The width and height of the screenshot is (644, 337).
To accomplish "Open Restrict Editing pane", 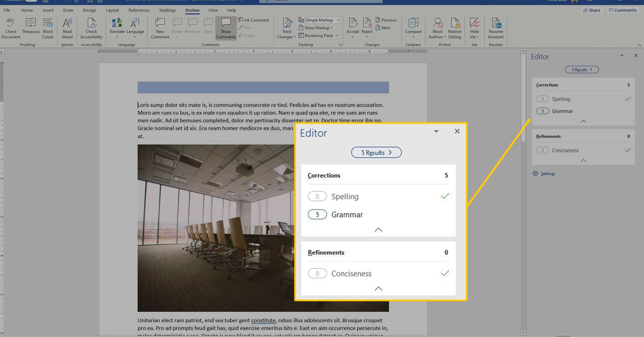I will pyautogui.click(x=455, y=28).
